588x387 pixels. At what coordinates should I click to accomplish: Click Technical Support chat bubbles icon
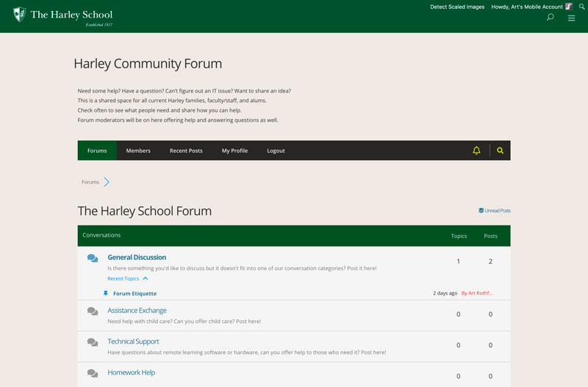93,342
